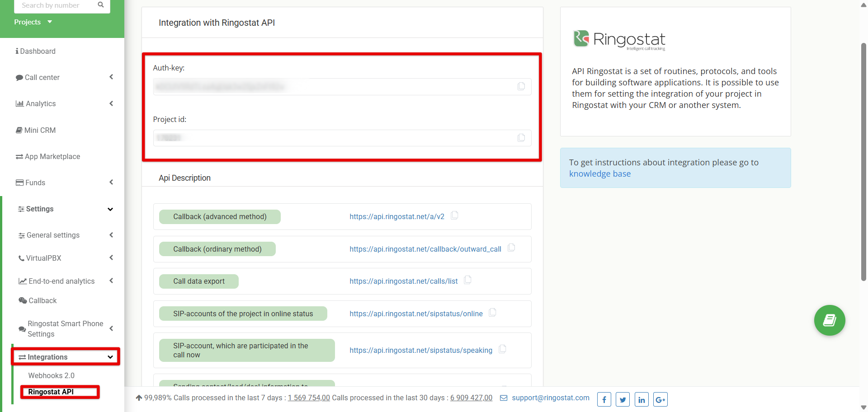Open Webhooks 2.0 page

click(51, 376)
